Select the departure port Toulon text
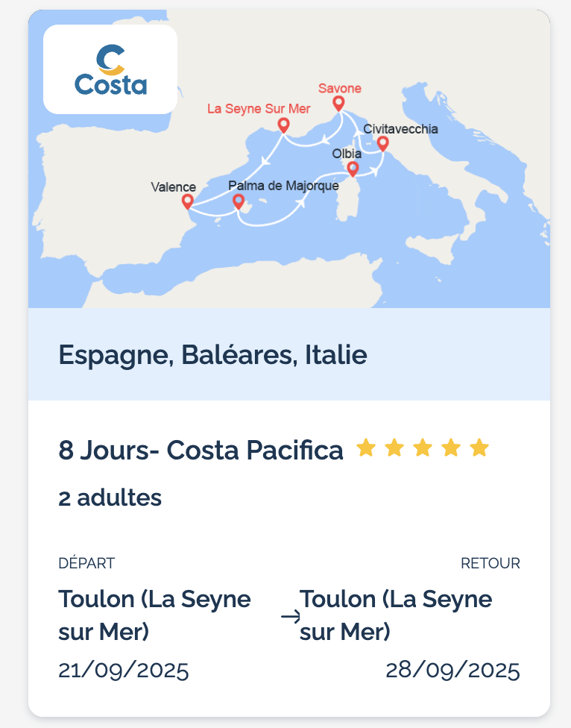Screen dimensions: 571x728 pos(154,615)
